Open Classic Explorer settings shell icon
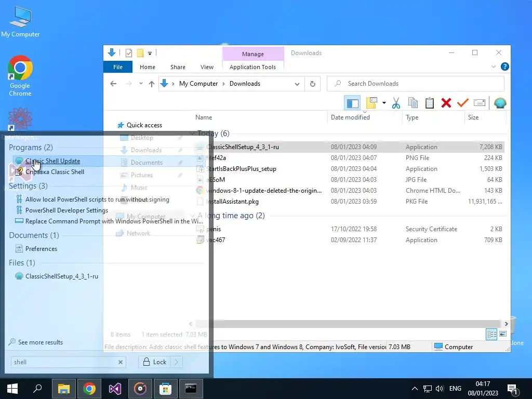The width and height of the screenshot is (532, 399). pos(500,103)
